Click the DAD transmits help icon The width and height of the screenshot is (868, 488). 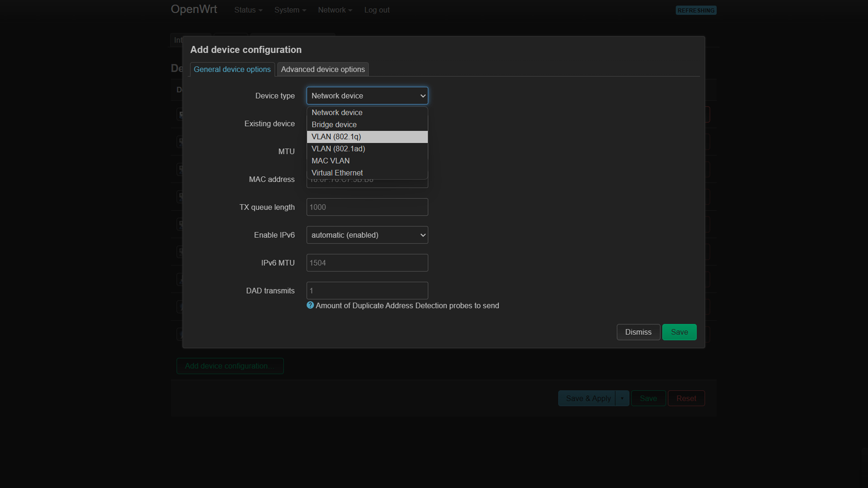pos(310,305)
